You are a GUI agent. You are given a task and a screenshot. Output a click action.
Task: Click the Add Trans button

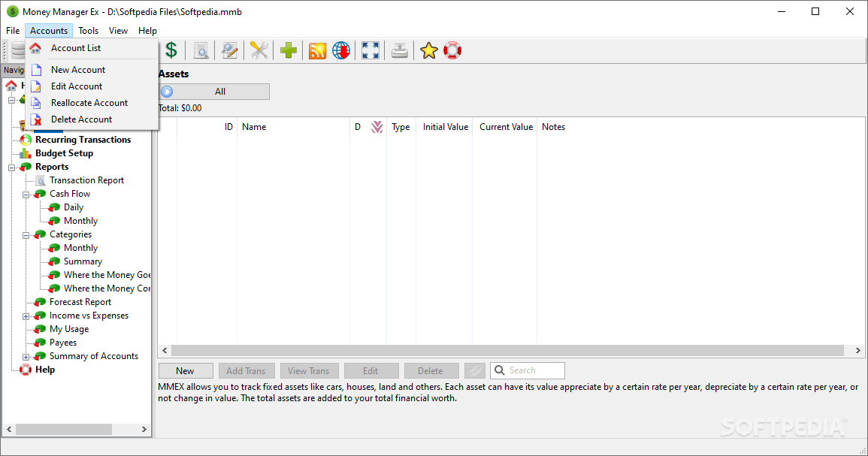(x=246, y=371)
